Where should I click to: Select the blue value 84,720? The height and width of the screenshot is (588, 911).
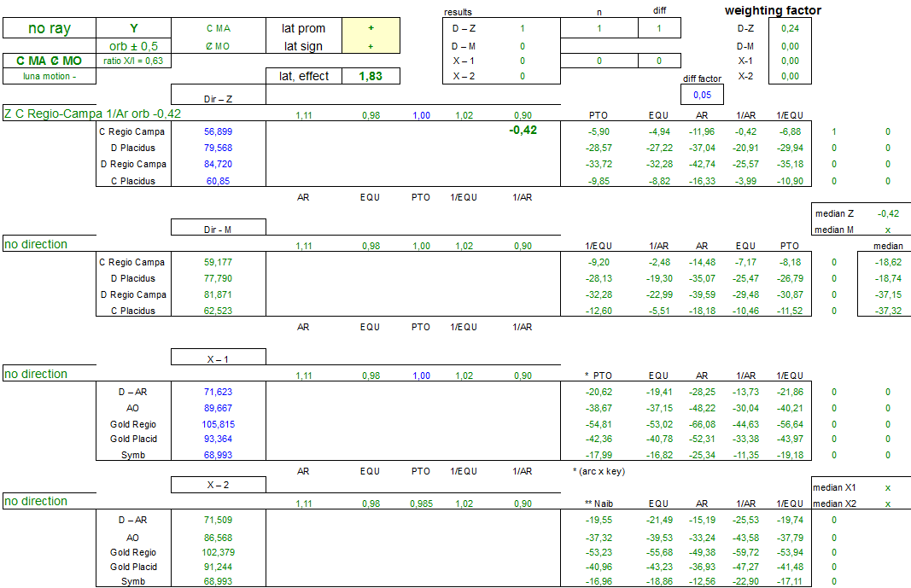click(218, 164)
